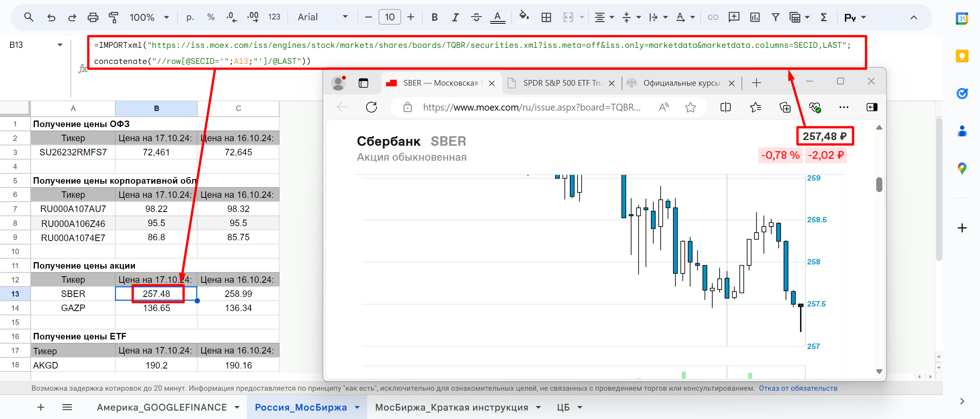This screenshot has width=980, height=419.
Task: Click the font size field showing 10
Action: [x=389, y=17]
